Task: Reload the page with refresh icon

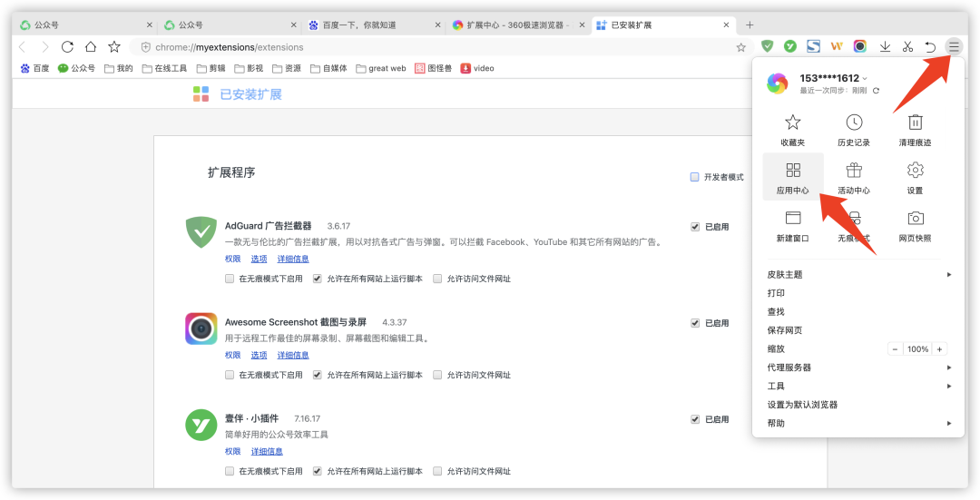Action: (x=67, y=47)
